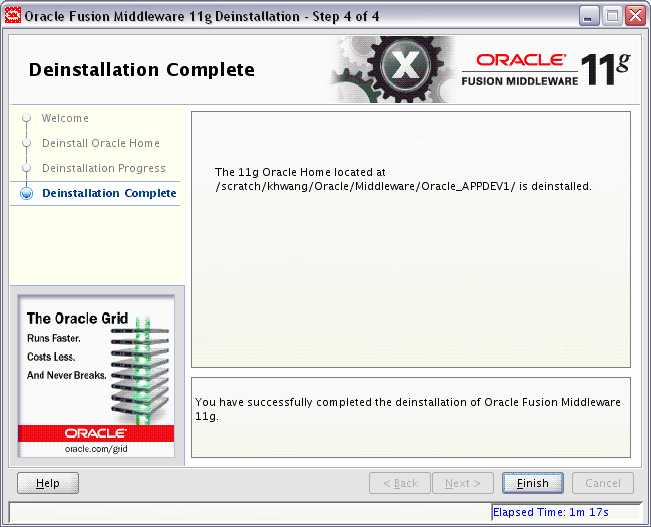Click the Deinstall Oracle Home bullet marker
This screenshot has height=527, width=651.
click(x=27, y=143)
